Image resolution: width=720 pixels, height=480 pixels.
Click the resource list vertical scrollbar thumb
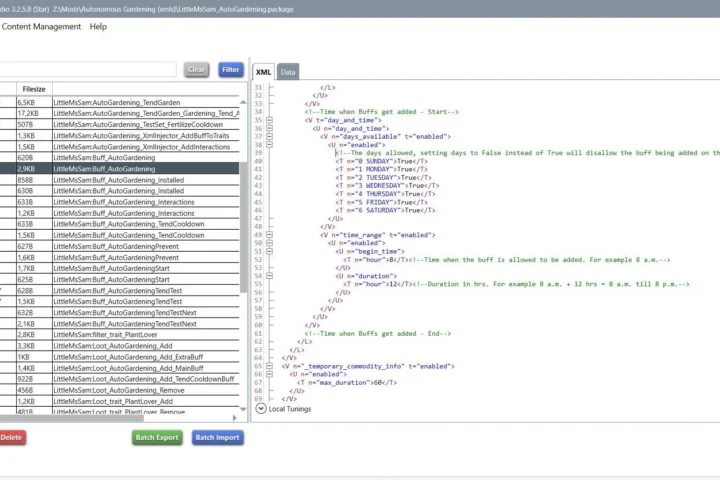243,227
